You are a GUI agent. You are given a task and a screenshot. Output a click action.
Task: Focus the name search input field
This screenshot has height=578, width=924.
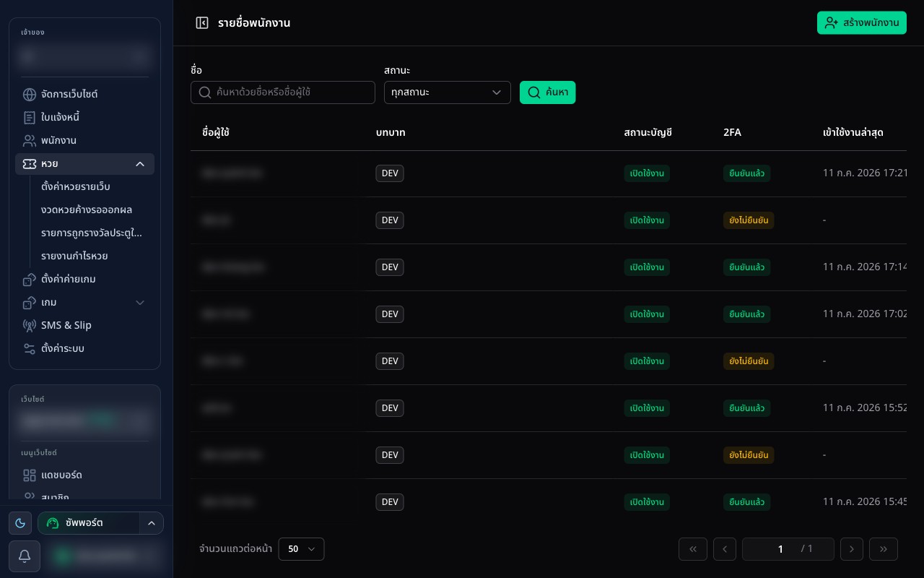tap(283, 92)
